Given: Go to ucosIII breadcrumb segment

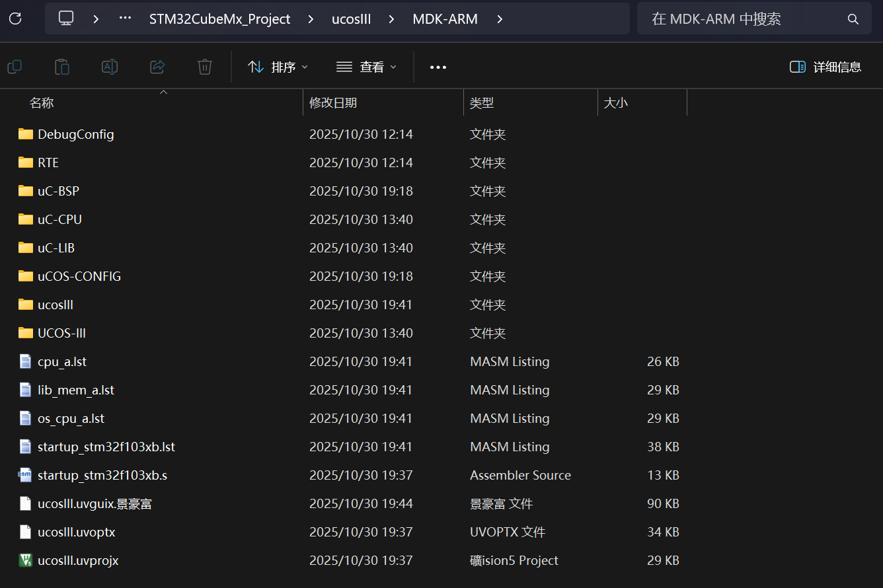Looking at the screenshot, I should click(351, 19).
